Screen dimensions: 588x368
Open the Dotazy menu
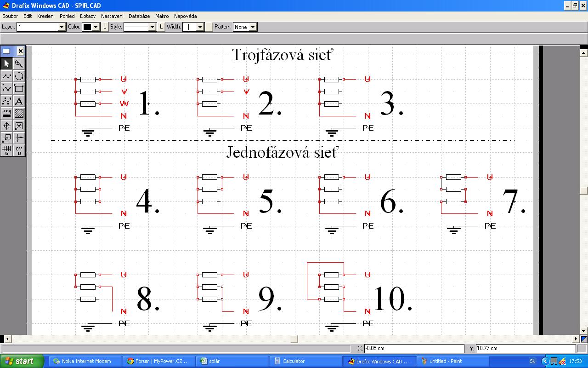pos(88,16)
